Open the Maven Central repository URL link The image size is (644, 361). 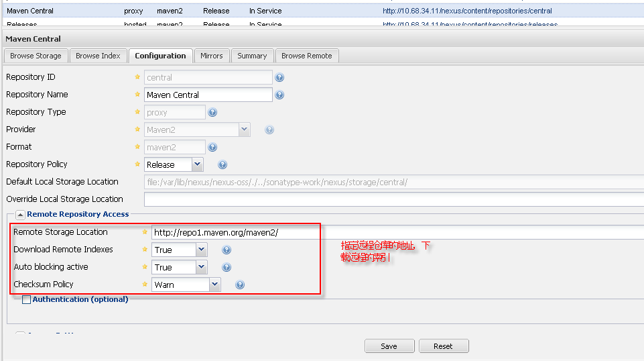click(467, 11)
